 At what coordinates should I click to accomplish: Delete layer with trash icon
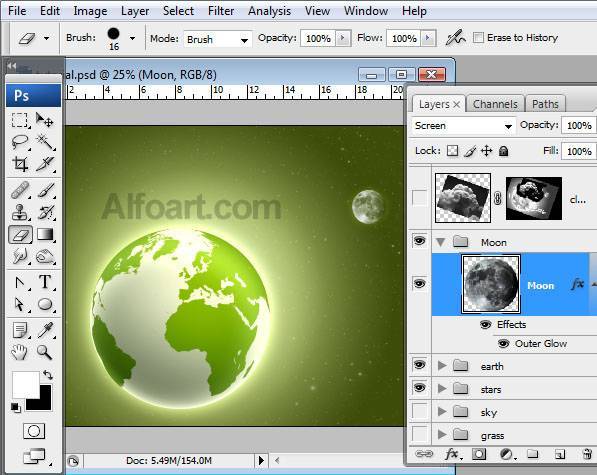click(587, 454)
